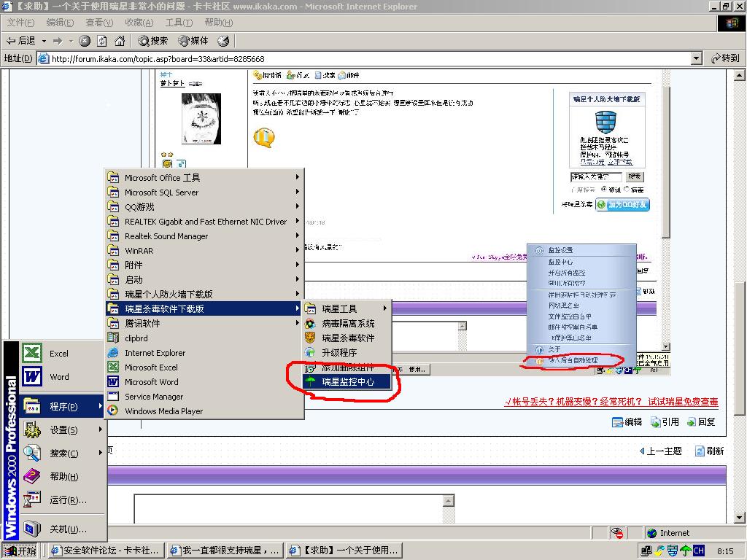
Task: Launch Microsoft Excel from Programs menu
Action: [x=205, y=367]
